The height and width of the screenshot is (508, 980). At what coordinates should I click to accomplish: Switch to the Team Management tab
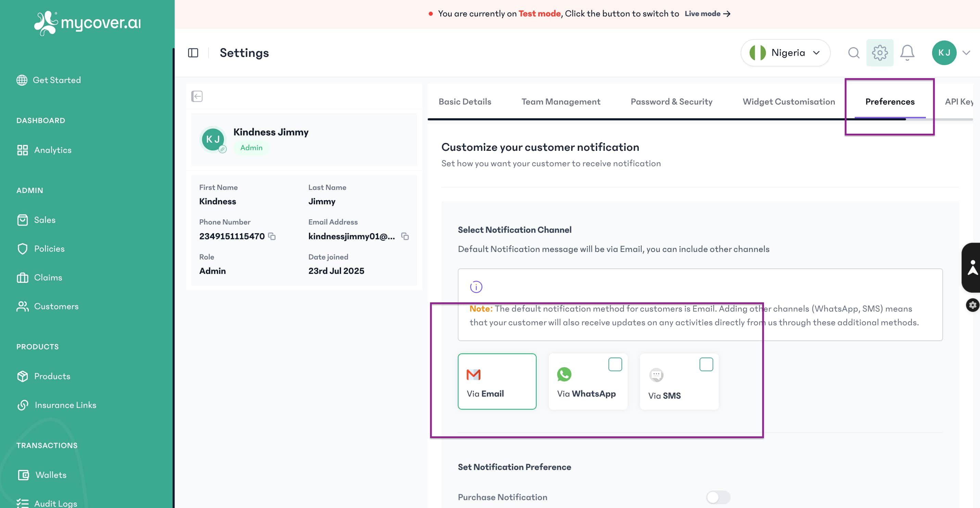pyautogui.click(x=561, y=101)
